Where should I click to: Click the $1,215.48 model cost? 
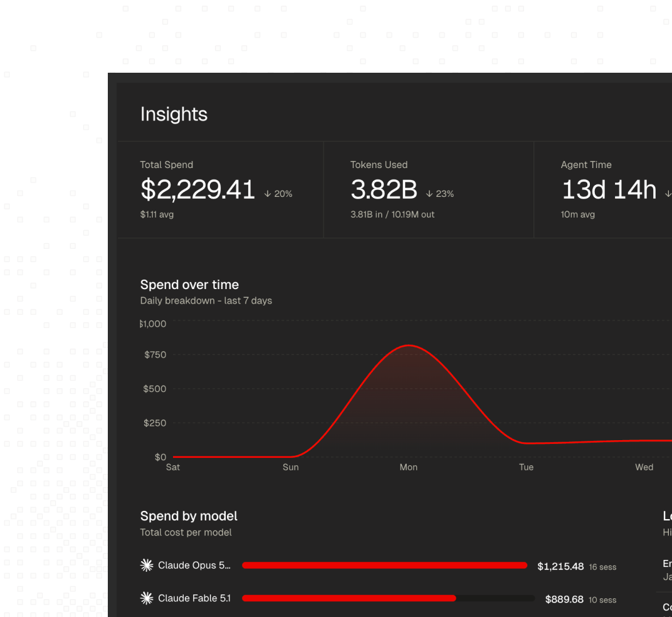(x=560, y=566)
